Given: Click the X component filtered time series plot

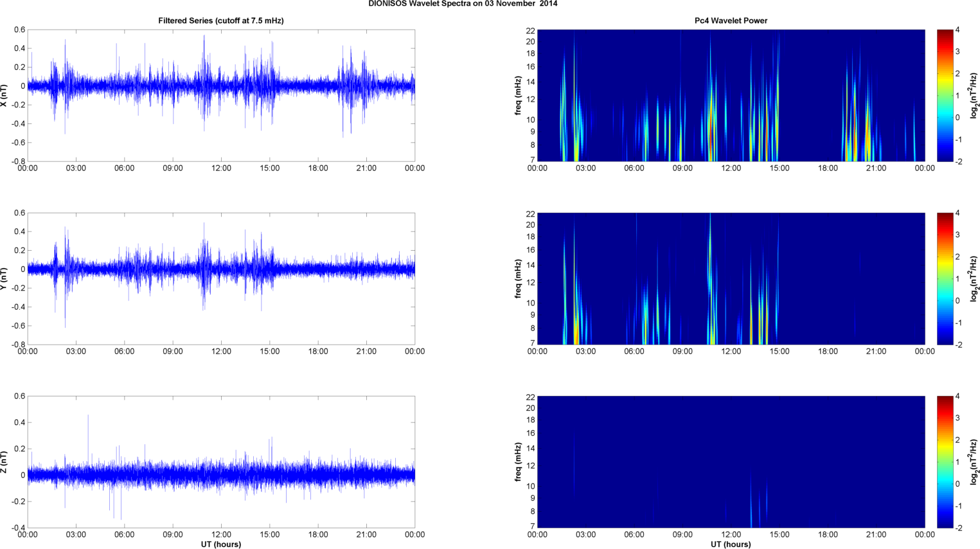Looking at the screenshot, I should [221, 96].
